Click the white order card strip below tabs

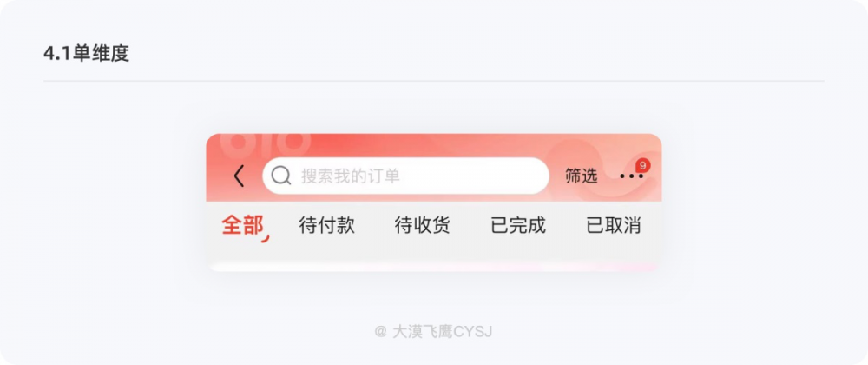click(434, 267)
